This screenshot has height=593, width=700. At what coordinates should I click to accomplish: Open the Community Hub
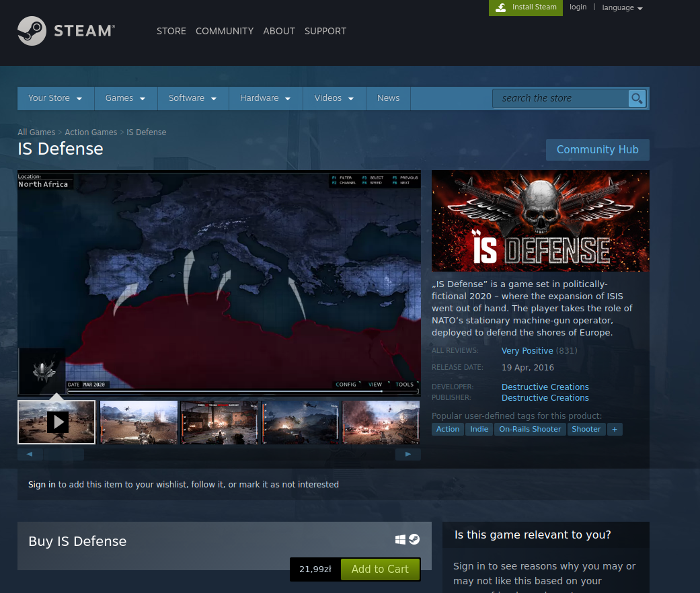point(597,150)
